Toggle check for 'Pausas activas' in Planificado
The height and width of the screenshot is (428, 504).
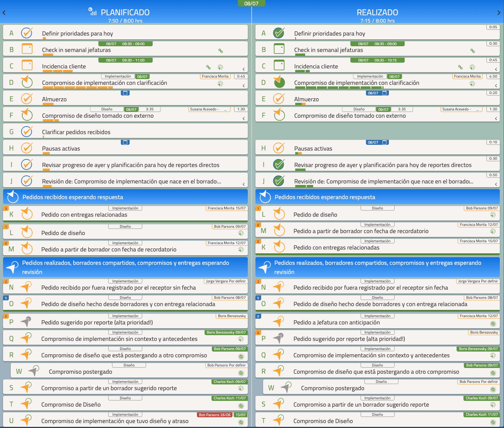[27, 148]
